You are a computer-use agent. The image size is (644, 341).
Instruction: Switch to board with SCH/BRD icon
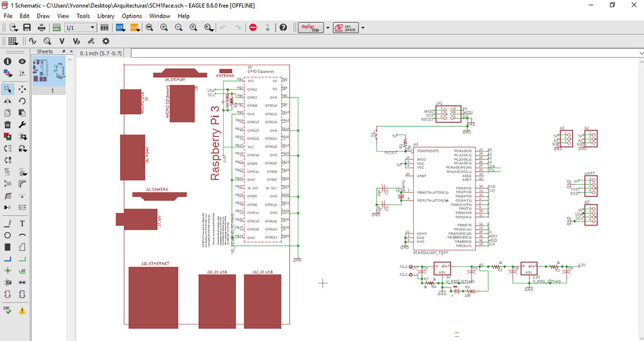click(57, 28)
